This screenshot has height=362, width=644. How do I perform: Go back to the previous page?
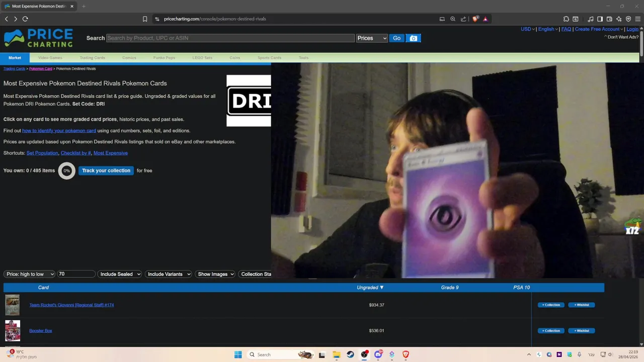click(7, 19)
